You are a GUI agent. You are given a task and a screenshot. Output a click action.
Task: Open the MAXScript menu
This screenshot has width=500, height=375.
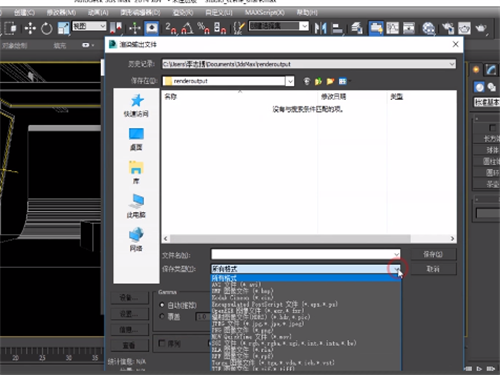click(265, 13)
